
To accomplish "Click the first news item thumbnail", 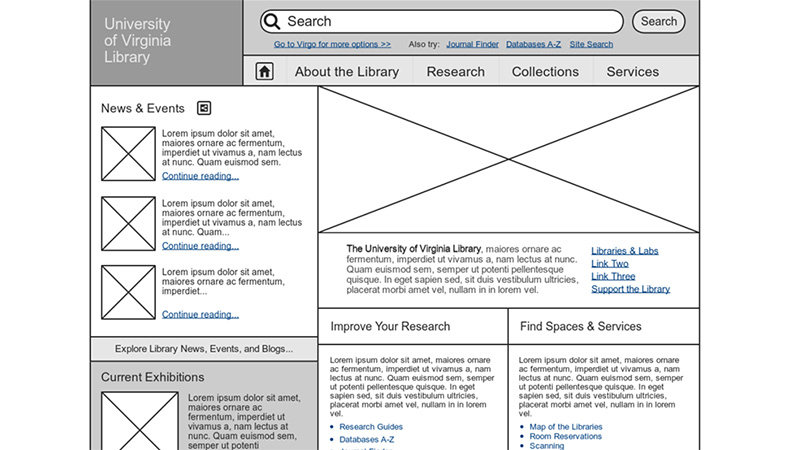I will 128,154.
